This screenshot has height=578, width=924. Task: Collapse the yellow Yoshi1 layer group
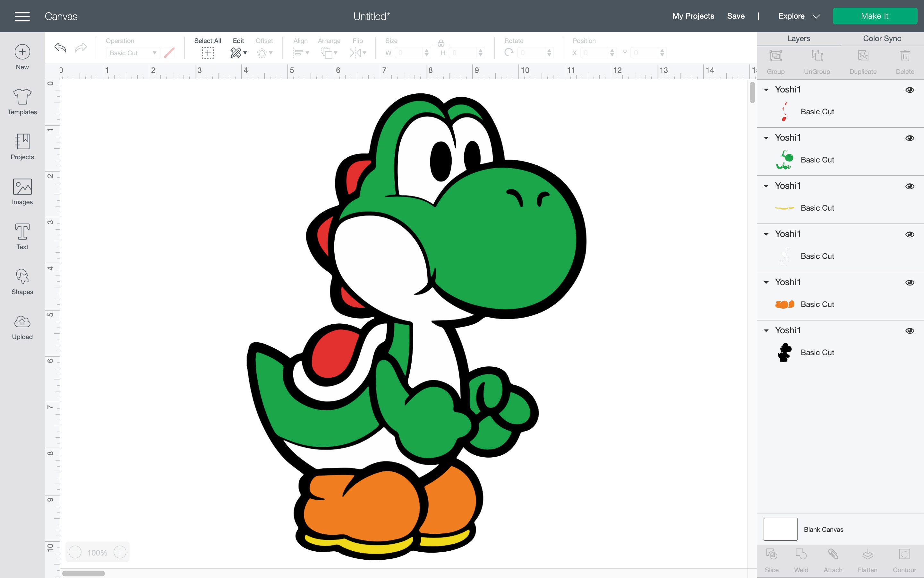766,186
